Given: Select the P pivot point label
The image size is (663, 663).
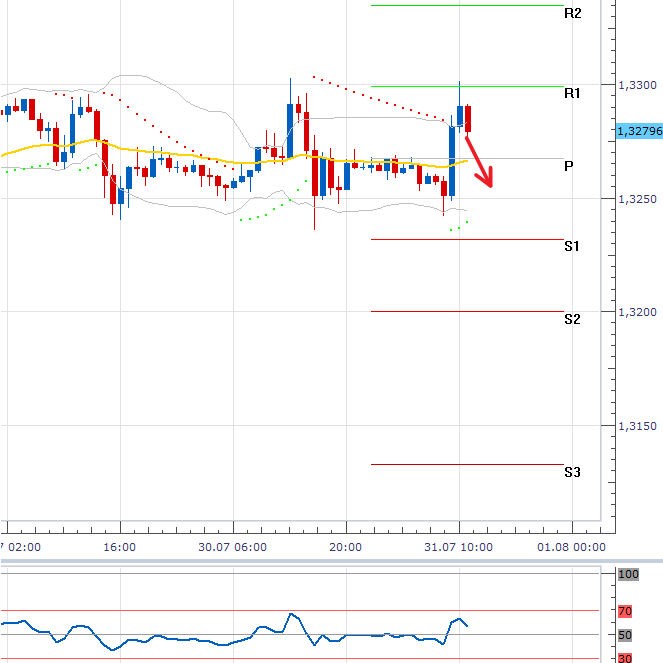Looking at the screenshot, I should [x=569, y=166].
